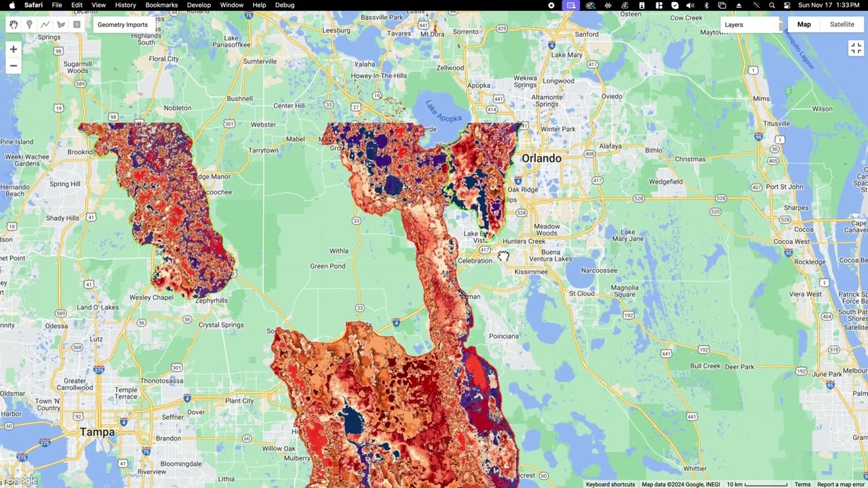This screenshot has width=868, height=488.
Task: Click the Google logo on map
Action: click(x=20, y=481)
